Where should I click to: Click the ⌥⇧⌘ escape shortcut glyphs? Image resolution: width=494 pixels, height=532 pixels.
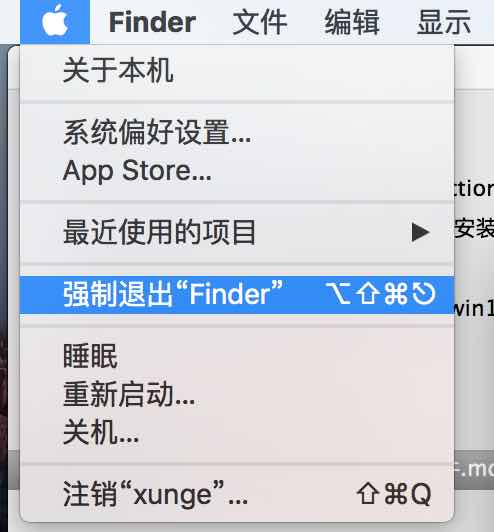tap(381, 294)
